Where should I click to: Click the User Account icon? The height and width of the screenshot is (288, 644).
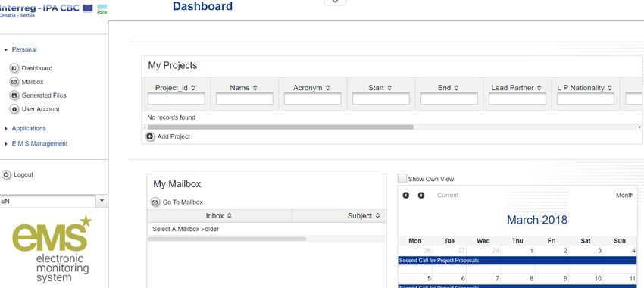tap(14, 109)
